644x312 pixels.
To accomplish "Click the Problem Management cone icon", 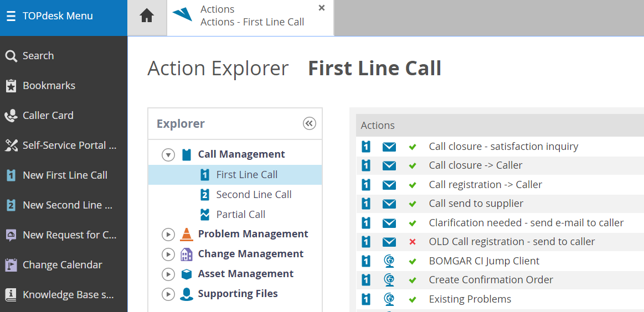I will (x=187, y=235).
